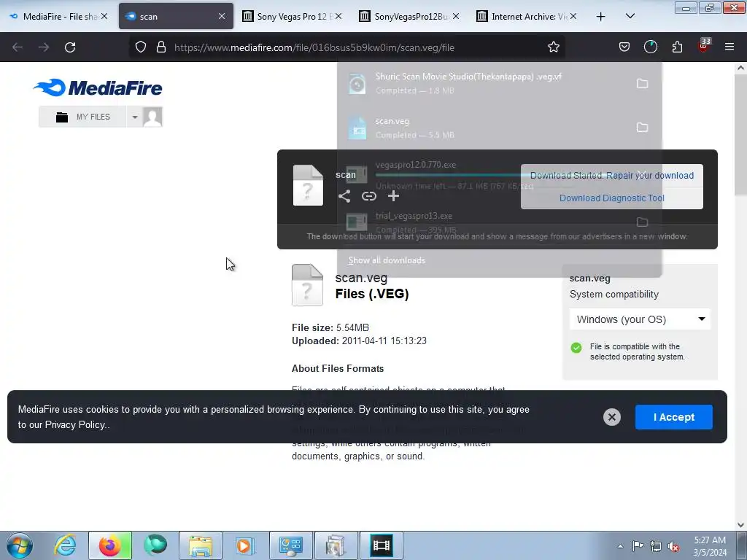The width and height of the screenshot is (747, 560).
Task: Open the tracking protection shield icon
Action: pos(141,47)
